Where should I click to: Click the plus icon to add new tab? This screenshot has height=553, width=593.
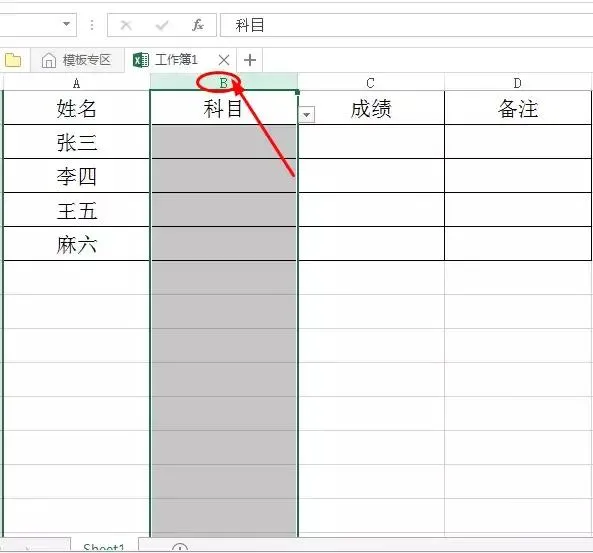tap(250, 60)
